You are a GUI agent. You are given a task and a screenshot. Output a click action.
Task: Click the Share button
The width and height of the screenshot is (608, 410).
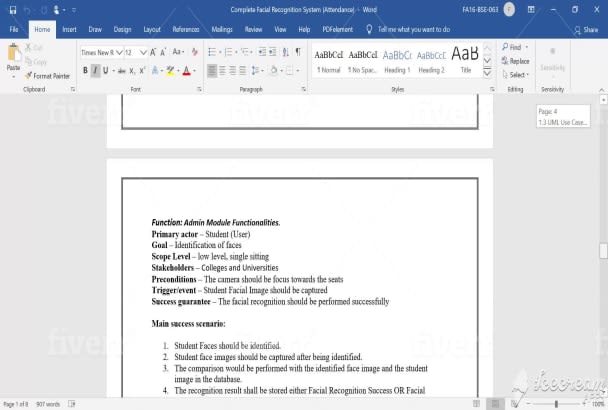coord(586,29)
